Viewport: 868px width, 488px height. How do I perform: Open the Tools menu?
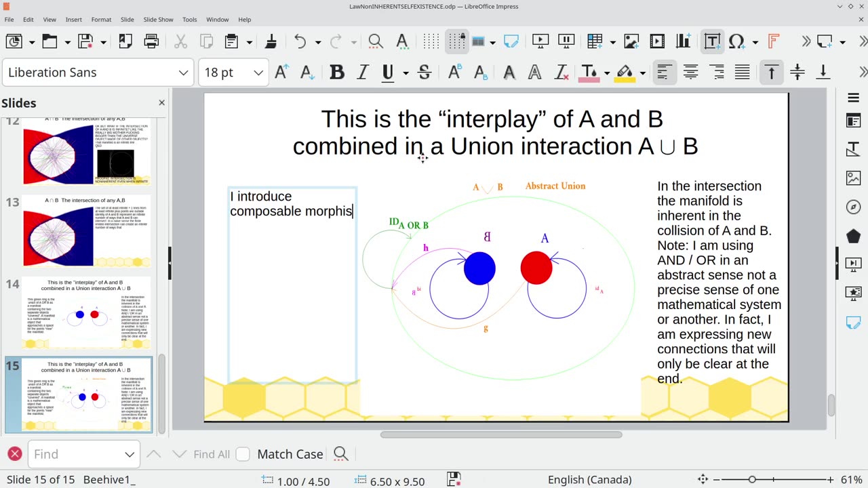(x=189, y=20)
